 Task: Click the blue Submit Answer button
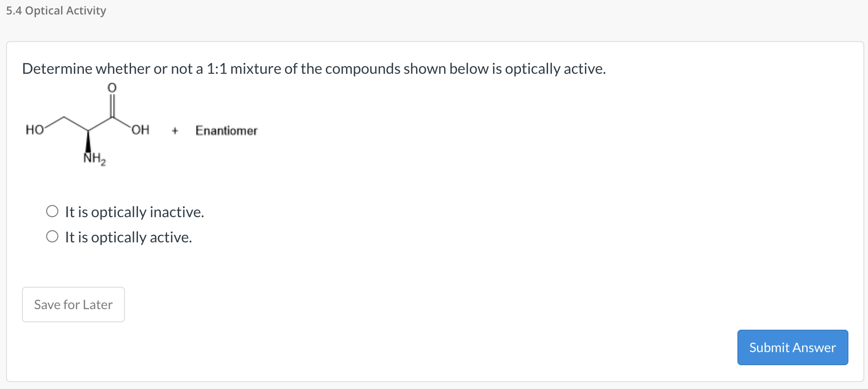pyautogui.click(x=792, y=347)
